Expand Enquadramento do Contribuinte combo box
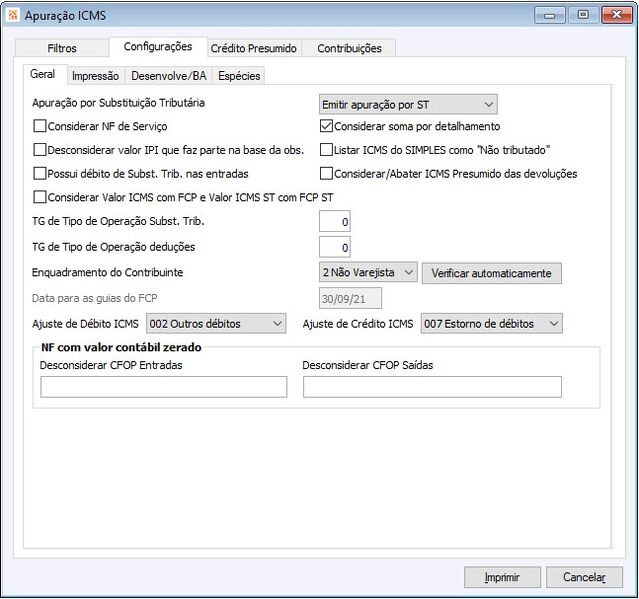Image resolution: width=639 pixels, height=599 pixels. point(368,272)
